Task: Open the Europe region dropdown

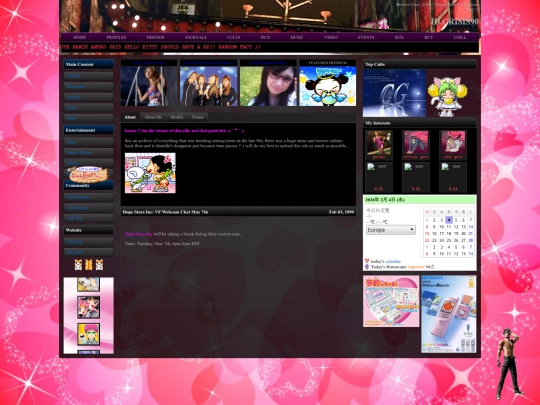Action: [x=391, y=230]
